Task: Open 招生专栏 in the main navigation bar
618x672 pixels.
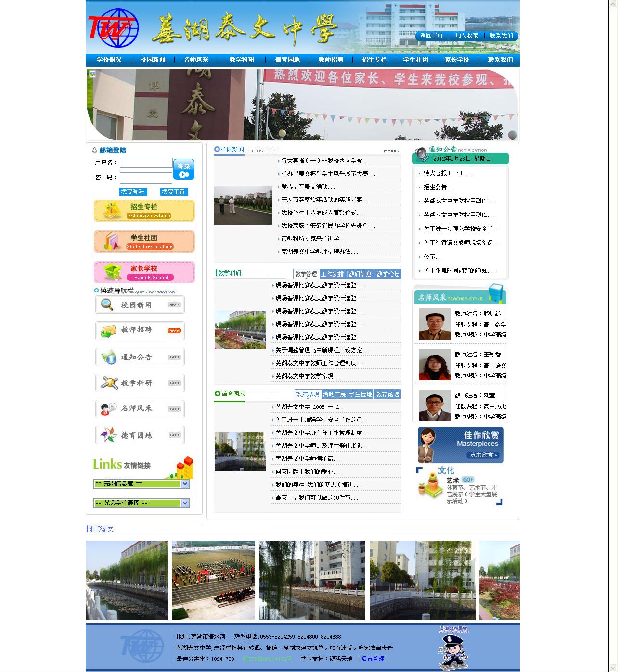Action: point(374,60)
